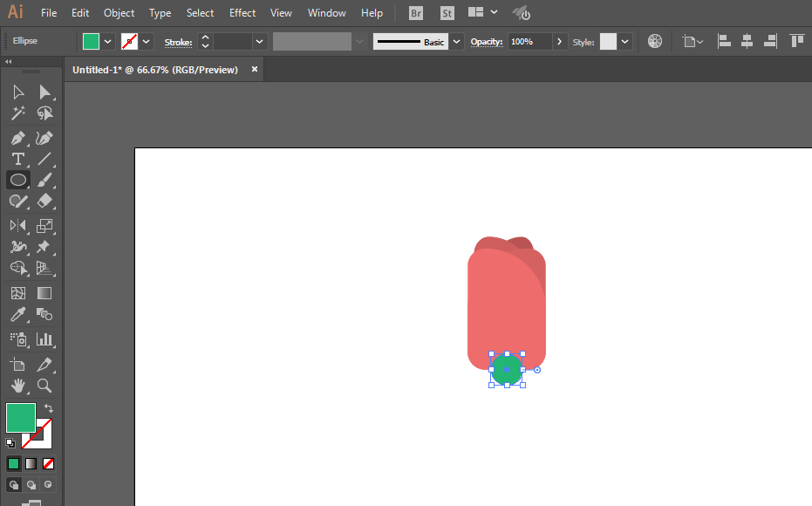Switch to Gradient paint mode
The image size is (812, 506).
pyautogui.click(x=31, y=463)
